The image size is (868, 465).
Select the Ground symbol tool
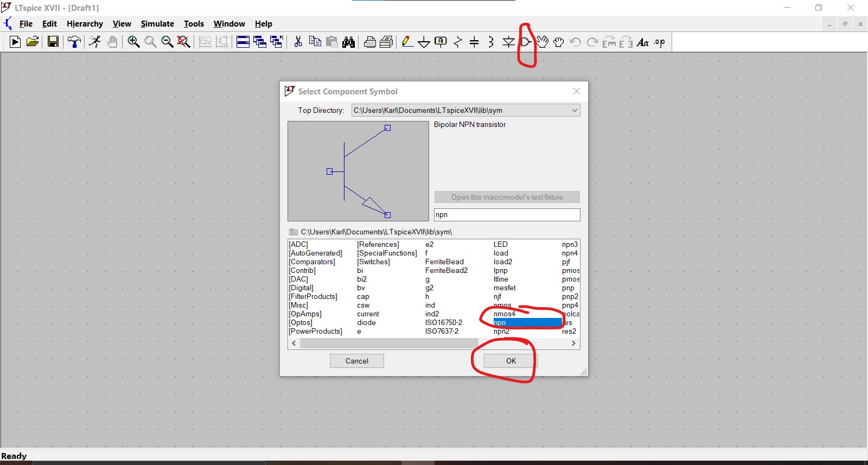tap(424, 42)
